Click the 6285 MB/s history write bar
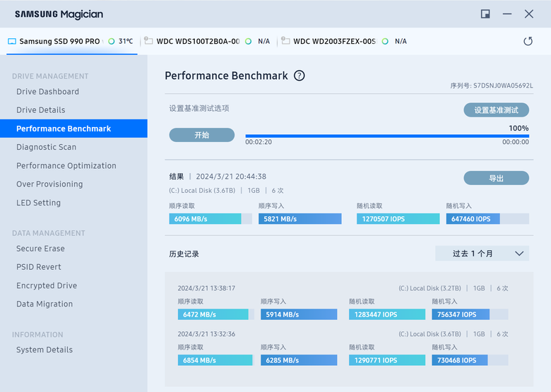Viewport: 551px width, 392px height. 299,360
